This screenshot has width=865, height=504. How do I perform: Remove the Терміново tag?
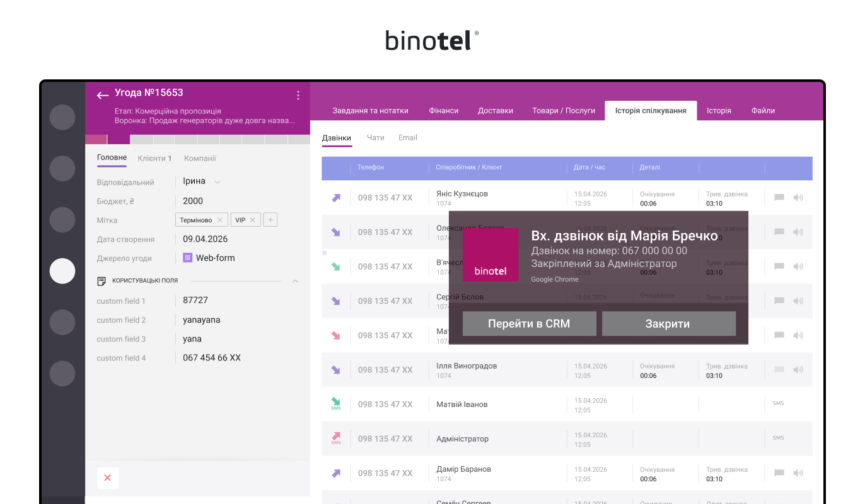pyautogui.click(x=219, y=220)
